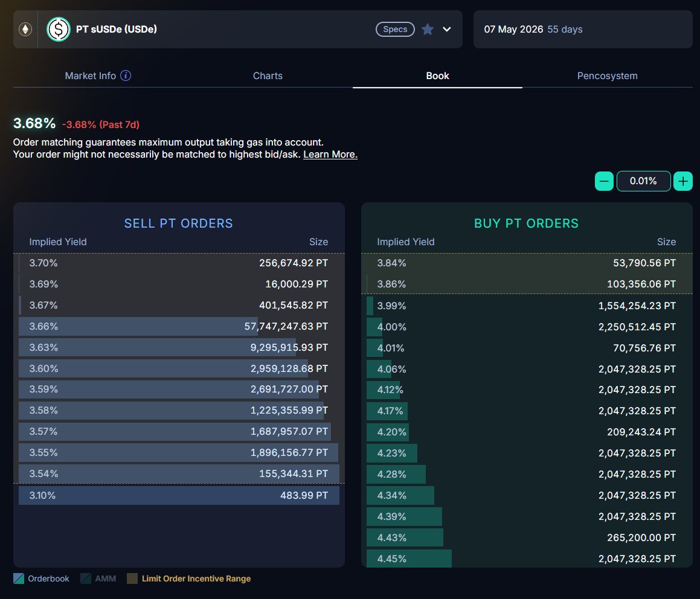Click the SELL PT ORDERS heading

coord(179,223)
